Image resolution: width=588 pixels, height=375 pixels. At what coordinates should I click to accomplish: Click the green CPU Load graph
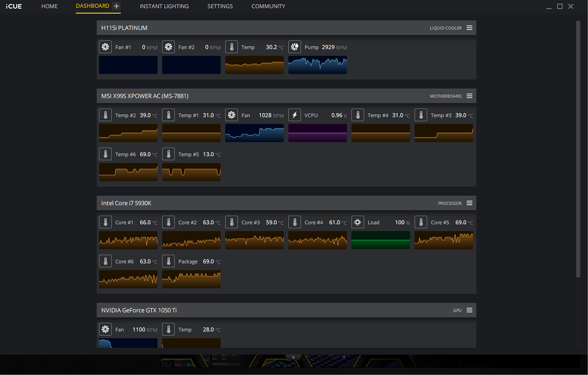point(381,240)
